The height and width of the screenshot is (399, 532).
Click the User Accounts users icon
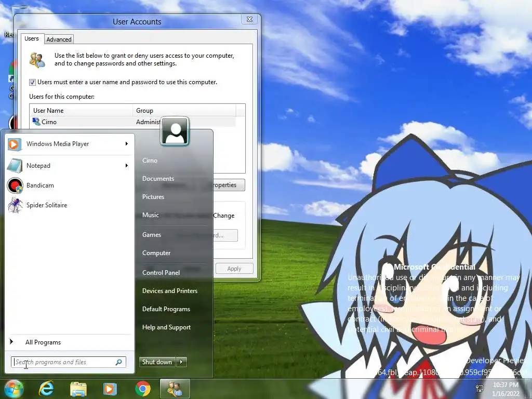pos(37,60)
